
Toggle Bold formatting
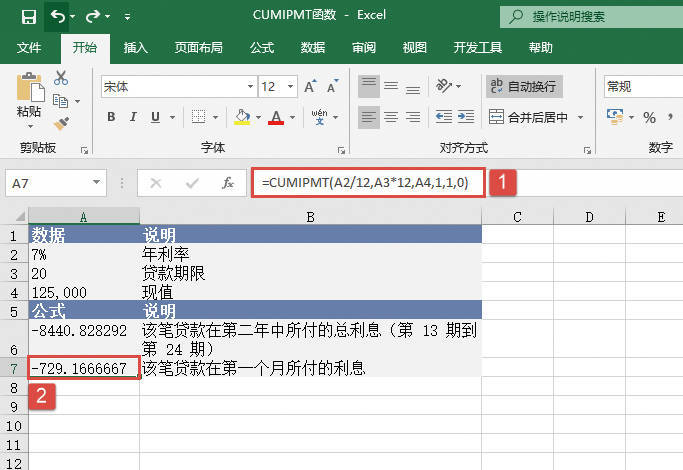pos(111,117)
